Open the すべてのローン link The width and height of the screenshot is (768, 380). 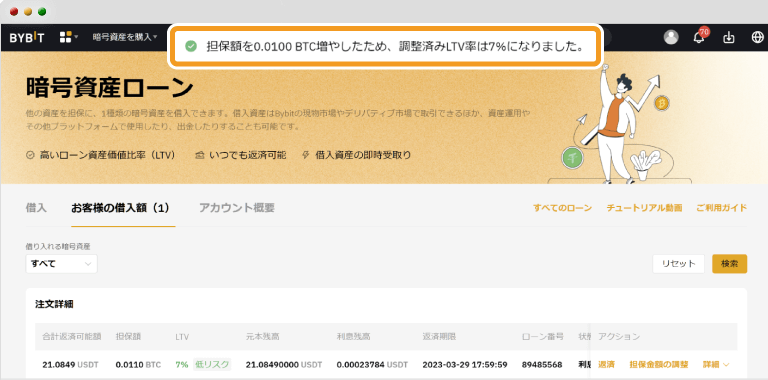pos(562,208)
